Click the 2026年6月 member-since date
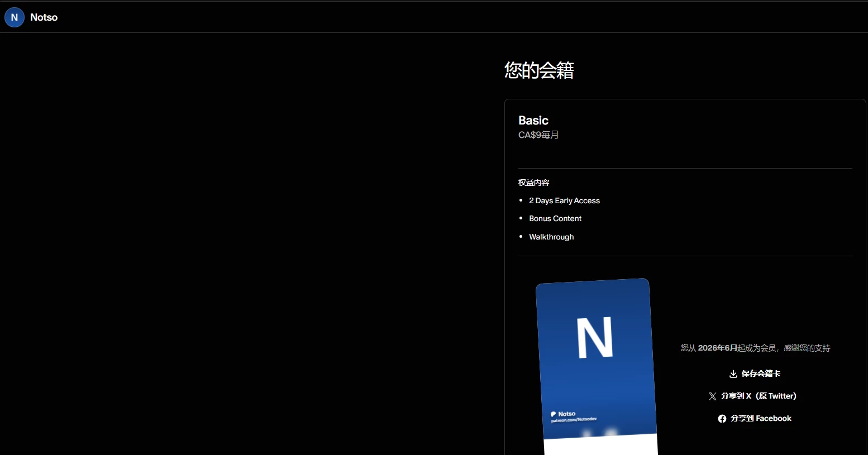The height and width of the screenshot is (455, 868). tap(717, 348)
